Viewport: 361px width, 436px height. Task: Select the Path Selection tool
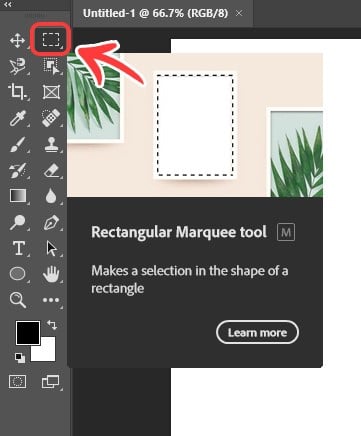[51, 249]
